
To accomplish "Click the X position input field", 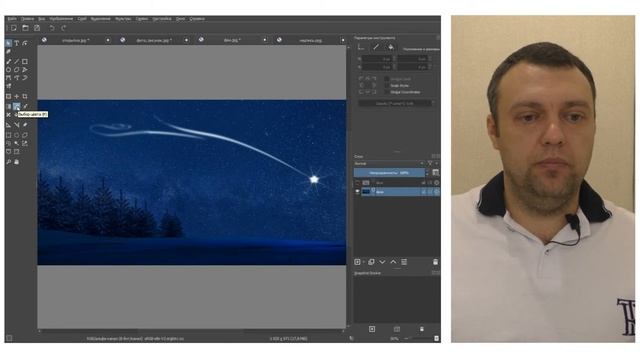I will pos(378,59).
